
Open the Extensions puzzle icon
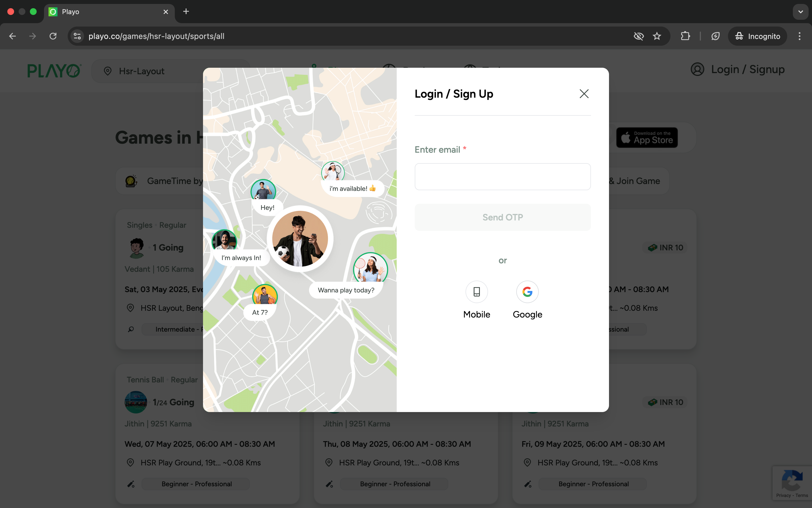point(685,36)
